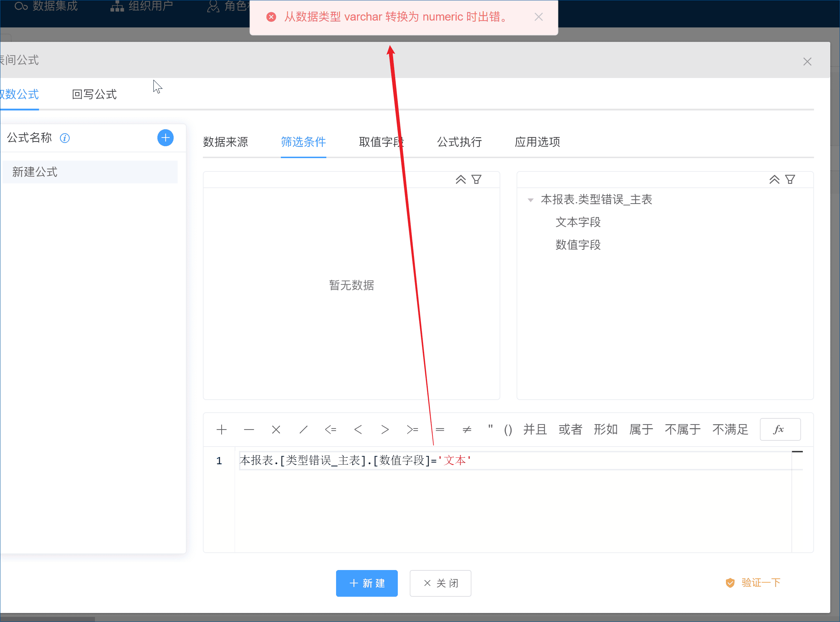Image resolution: width=840 pixels, height=622 pixels.
Task: Click the 关闭 button
Action: (440, 583)
